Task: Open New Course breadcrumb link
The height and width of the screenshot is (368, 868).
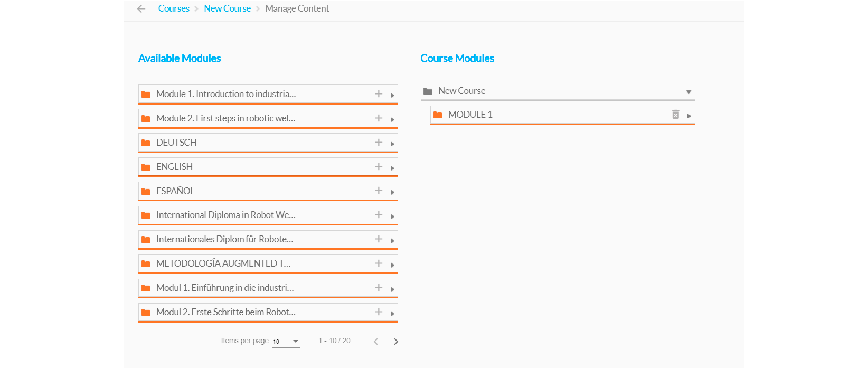Action: [x=227, y=8]
